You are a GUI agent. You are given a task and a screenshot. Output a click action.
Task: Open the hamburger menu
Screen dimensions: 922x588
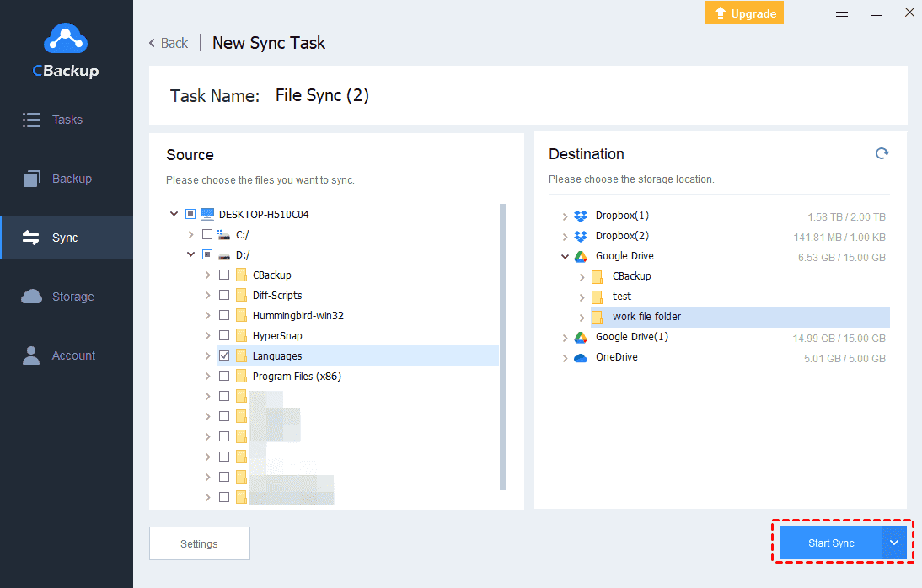pos(841,12)
